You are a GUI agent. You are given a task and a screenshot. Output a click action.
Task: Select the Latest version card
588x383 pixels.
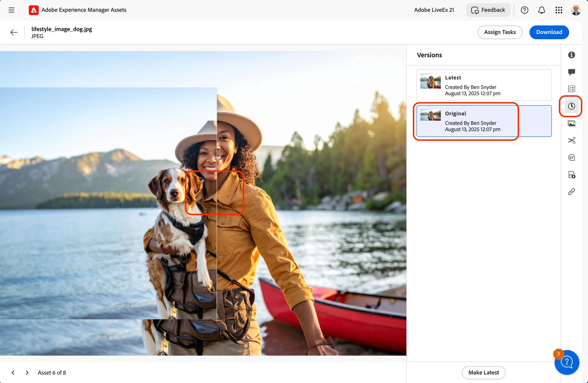[x=484, y=85]
